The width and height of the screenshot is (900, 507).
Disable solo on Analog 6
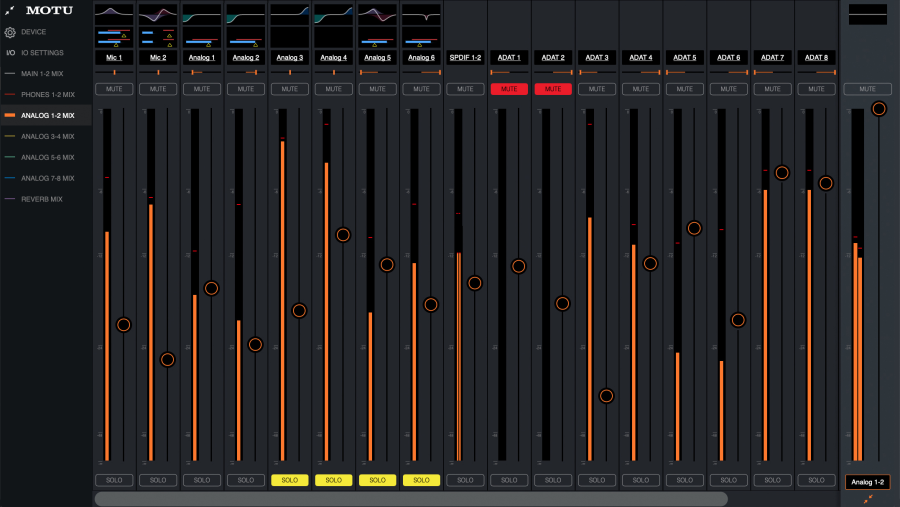point(421,480)
